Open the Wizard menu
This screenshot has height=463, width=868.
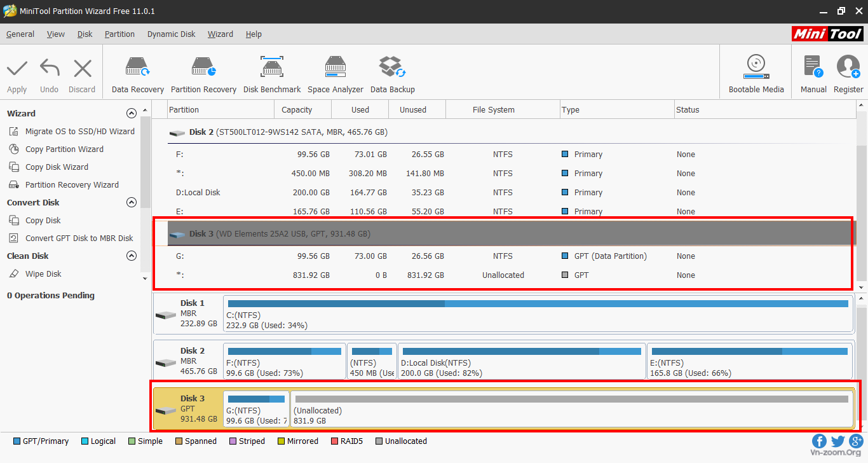[x=220, y=34]
